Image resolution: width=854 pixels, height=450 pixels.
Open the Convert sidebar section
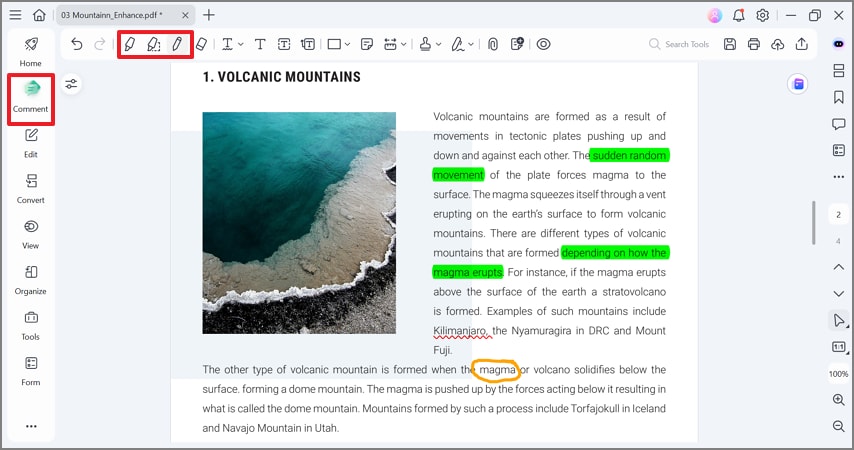30,189
